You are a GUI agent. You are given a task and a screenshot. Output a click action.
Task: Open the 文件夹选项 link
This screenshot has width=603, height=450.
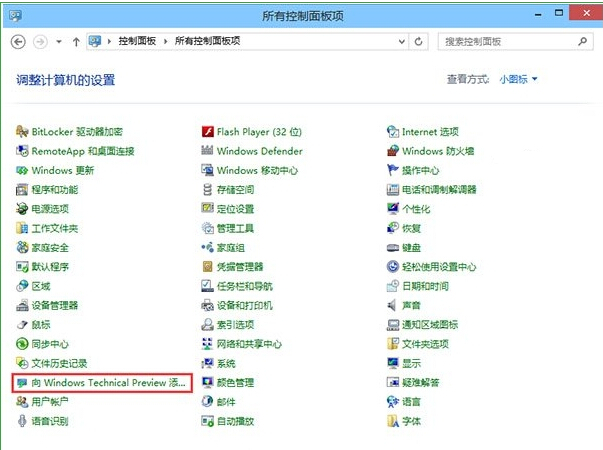(425, 344)
